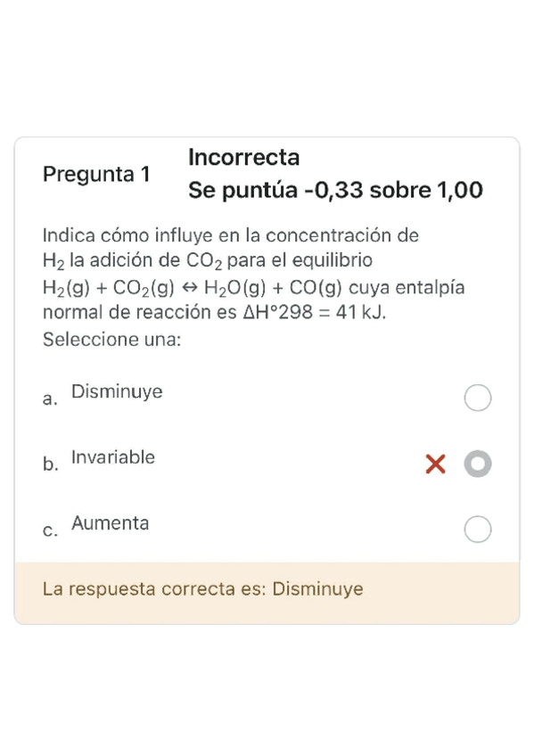Click the option letter b label

point(49,464)
